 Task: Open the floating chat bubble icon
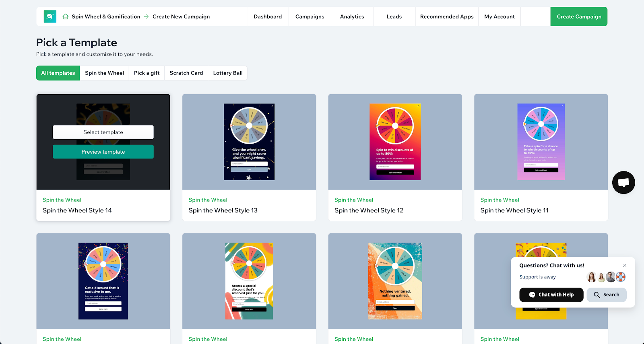point(623,183)
